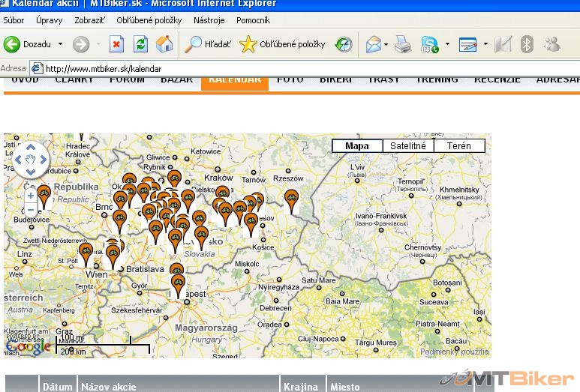Image resolution: width=580 pixels, height=392 pixels.
Task: Open the History clock icon in toolbar
Action: (343, 44)
